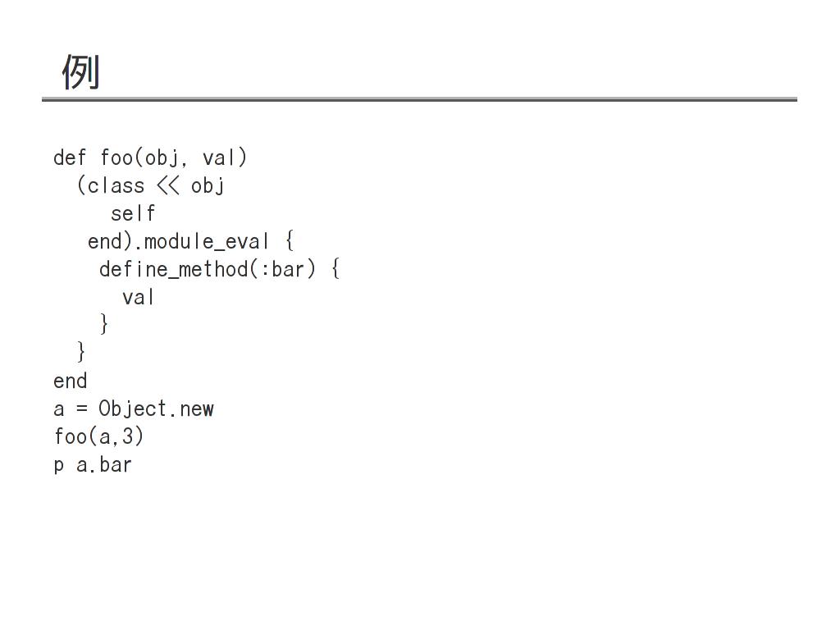
Task: Click the standalone 'end' keyword line
Action: (71, 381)
